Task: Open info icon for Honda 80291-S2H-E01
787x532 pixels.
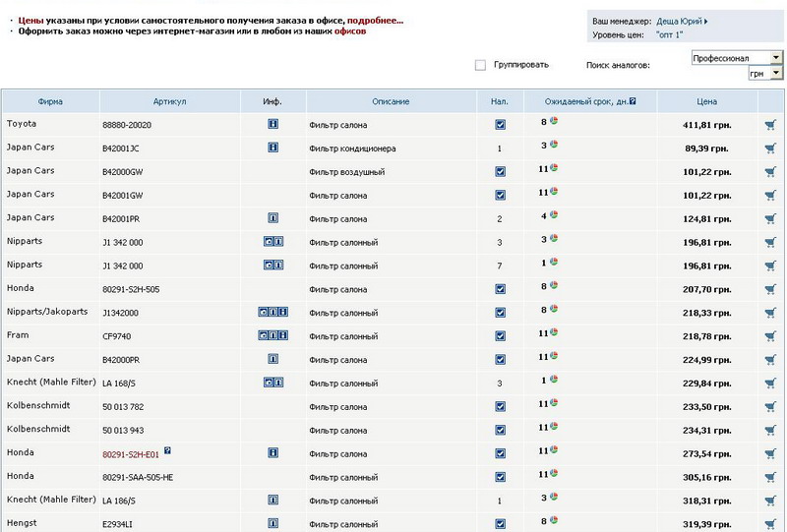Action: point(273,452)
